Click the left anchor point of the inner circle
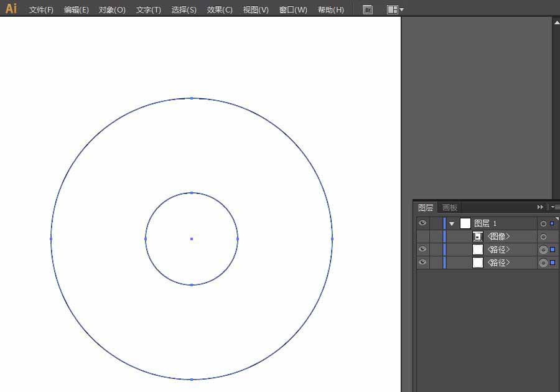Screen dimensions: 560x392 coord(146,239)
